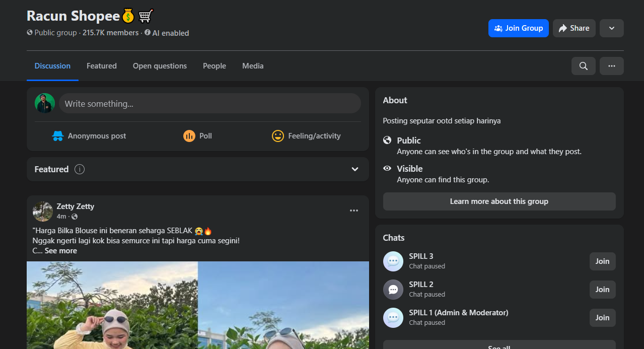Open the left post photo thumbnail

(112, 305)
